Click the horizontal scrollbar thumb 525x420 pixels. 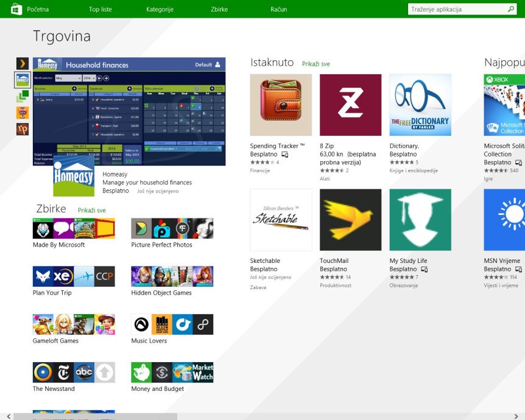click(x=95, y=416)
